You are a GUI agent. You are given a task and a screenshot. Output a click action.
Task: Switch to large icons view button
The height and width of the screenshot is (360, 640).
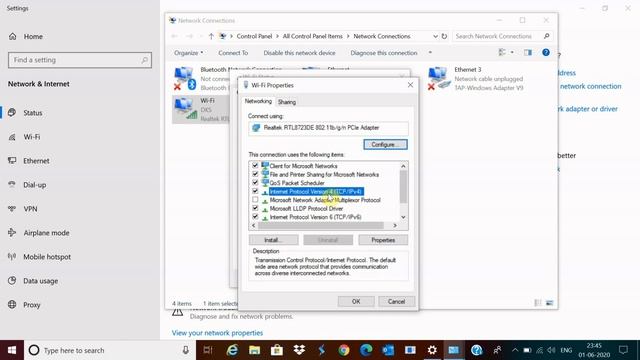point(549,303)
